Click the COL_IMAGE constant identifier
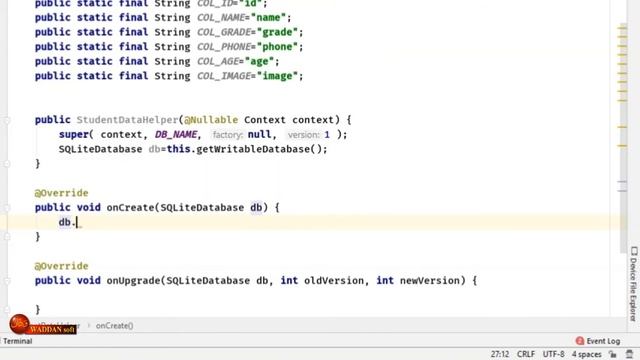 (224, 76)
